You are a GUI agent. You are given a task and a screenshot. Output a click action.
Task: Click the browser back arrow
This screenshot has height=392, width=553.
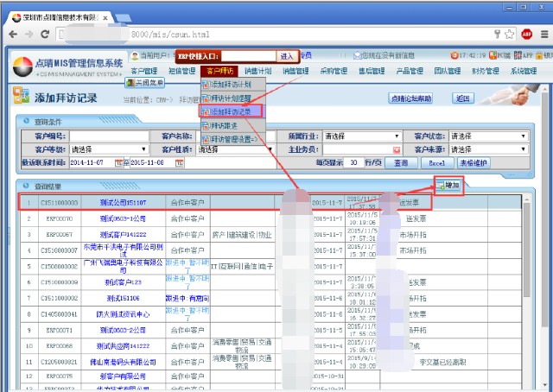point(10,33)
